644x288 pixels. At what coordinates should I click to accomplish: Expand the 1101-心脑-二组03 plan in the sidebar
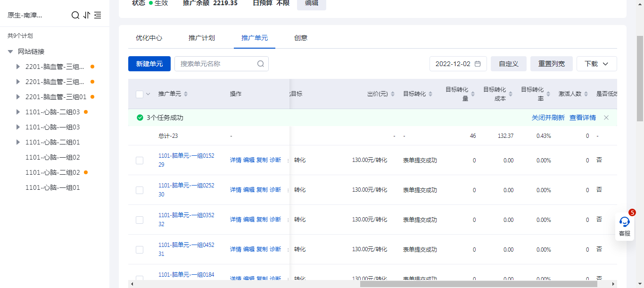tap(18, 112)
